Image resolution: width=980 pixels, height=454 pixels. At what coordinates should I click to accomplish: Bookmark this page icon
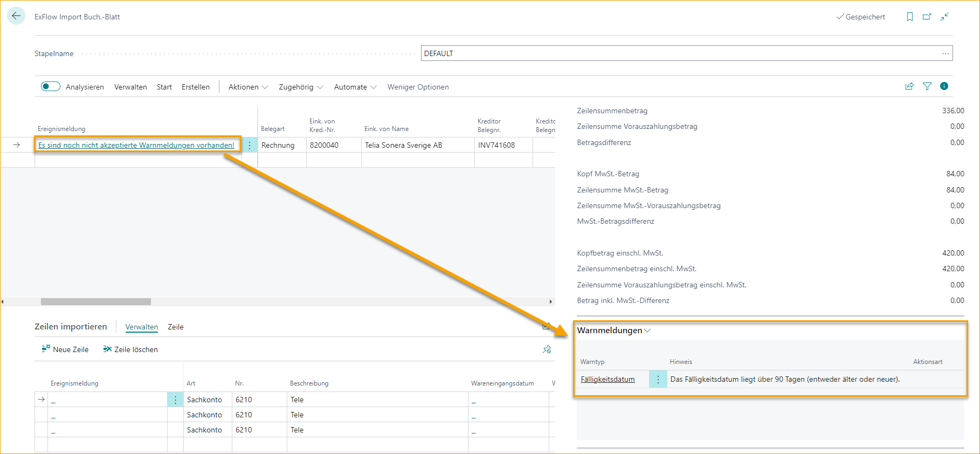[910, 17]
